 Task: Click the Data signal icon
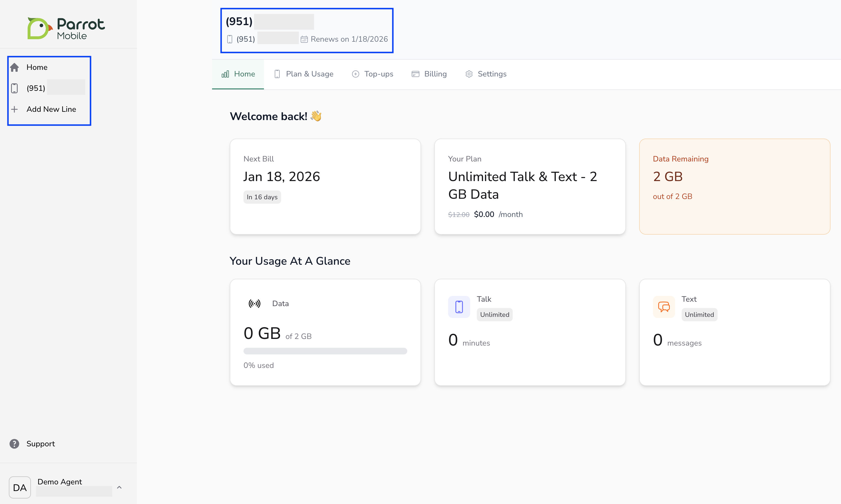[254, 303]
